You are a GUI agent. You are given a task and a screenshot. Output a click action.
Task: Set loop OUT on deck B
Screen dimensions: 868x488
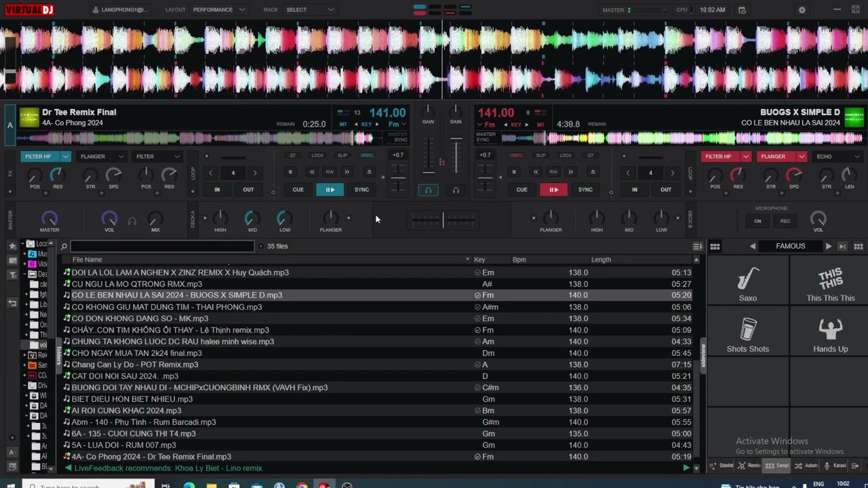(666, 190)
